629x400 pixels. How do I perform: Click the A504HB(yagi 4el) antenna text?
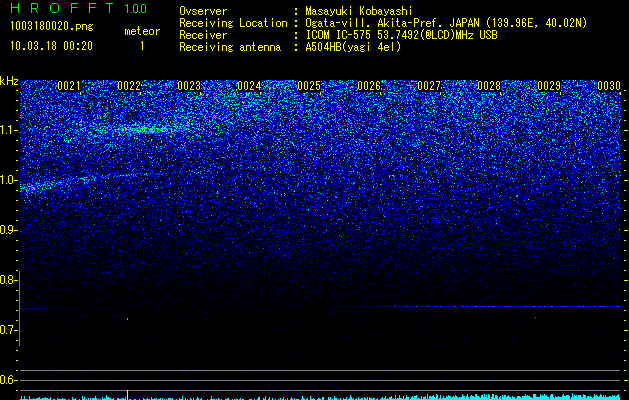click(353, 47)
